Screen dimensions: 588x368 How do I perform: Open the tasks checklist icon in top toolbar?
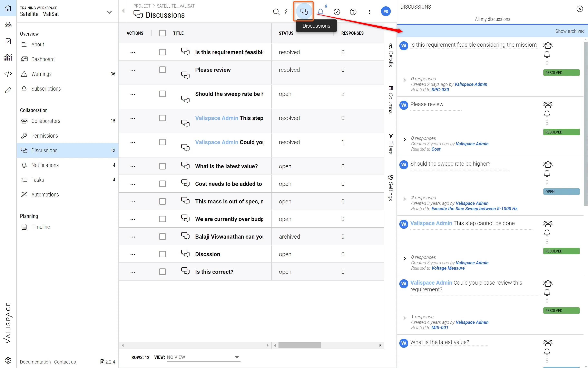click(x=288, y=12)
